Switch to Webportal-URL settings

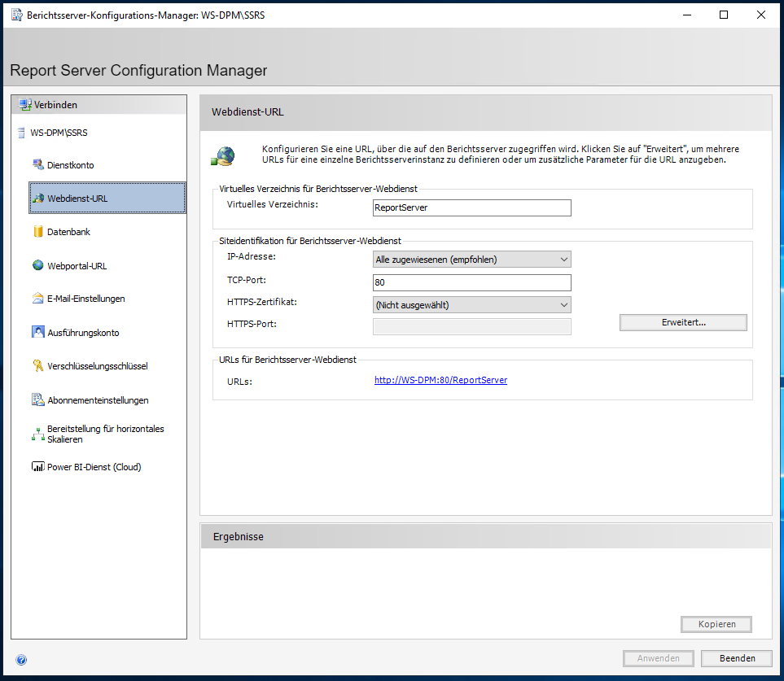coord(77,266)
